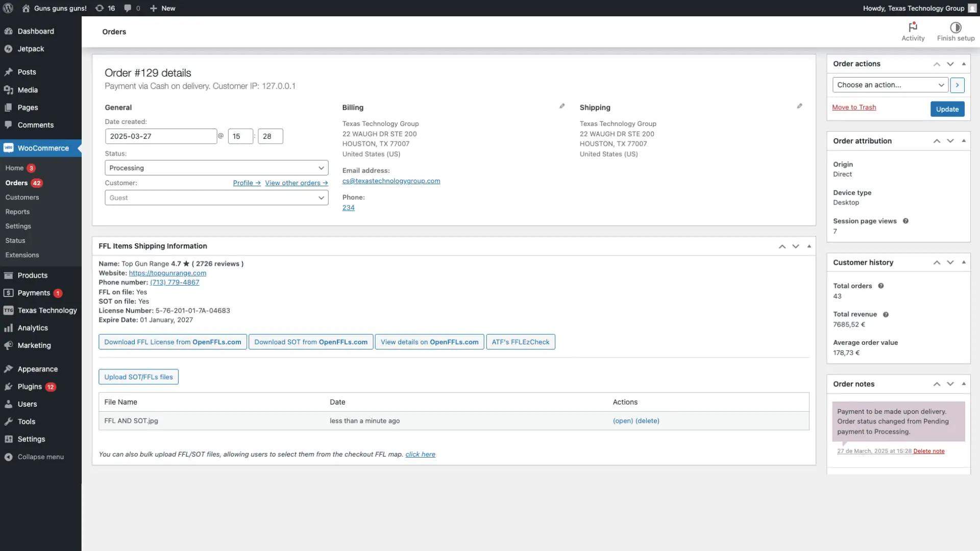980x551 pixels.
Task: Move FFL Items Shipping panel up
Action: [782, 246]
